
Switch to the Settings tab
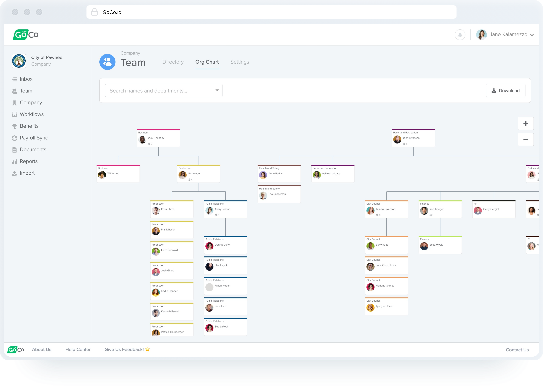pos(239,62)
